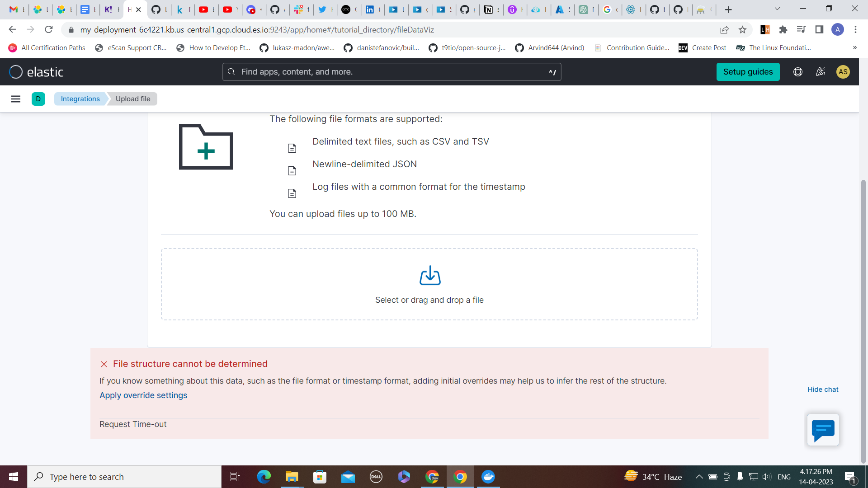Click the chat bubble widget icon

point(823,430)
